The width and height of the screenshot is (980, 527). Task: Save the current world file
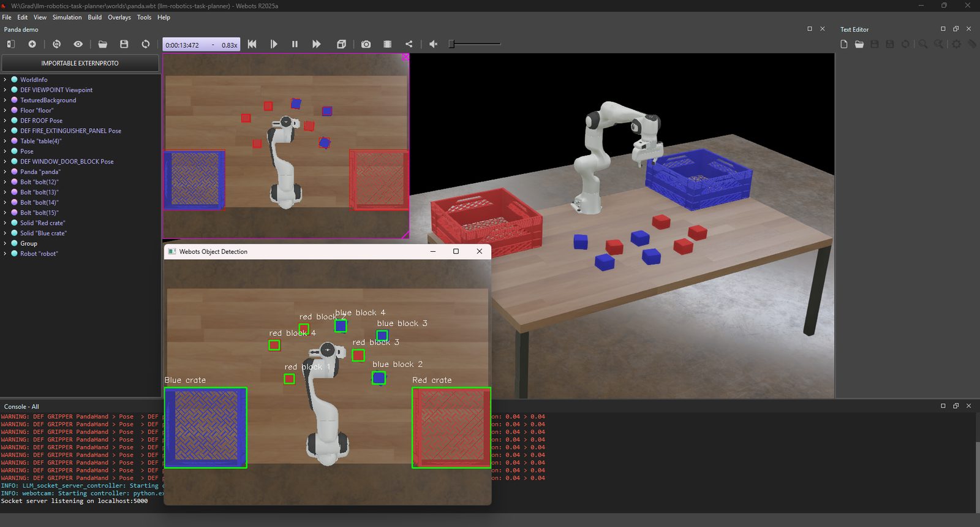(124, 44)
